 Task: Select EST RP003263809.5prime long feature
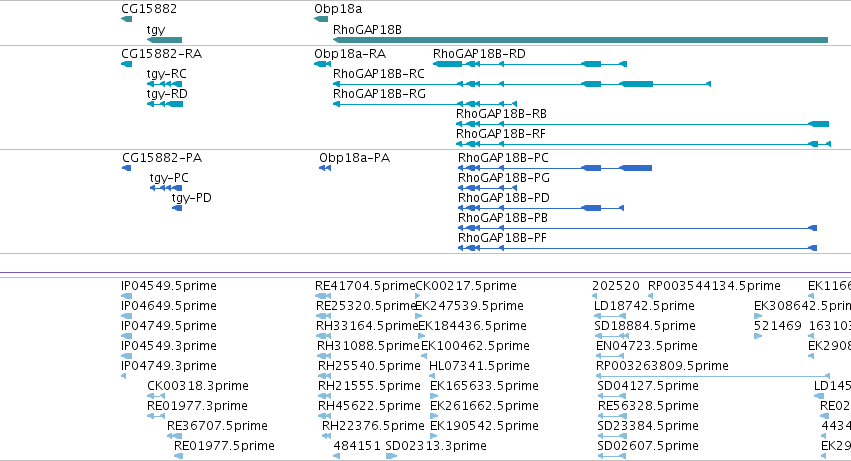[x=713, y=376]
